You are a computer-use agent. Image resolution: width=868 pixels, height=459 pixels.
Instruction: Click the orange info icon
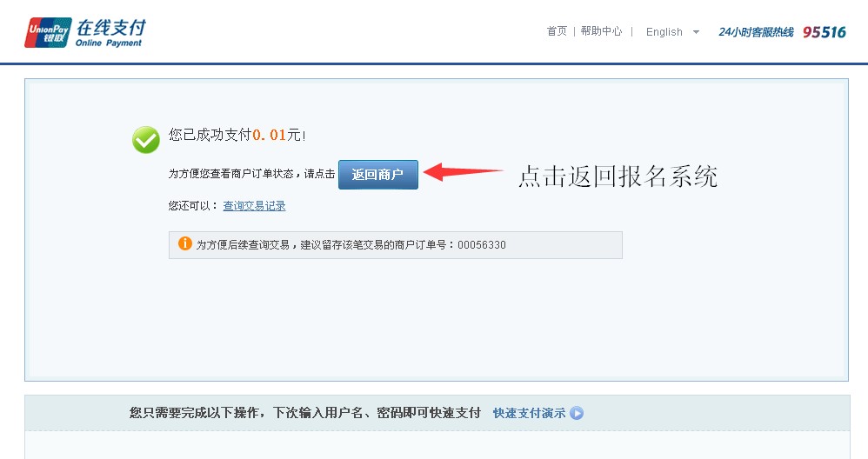click(184, 244)
